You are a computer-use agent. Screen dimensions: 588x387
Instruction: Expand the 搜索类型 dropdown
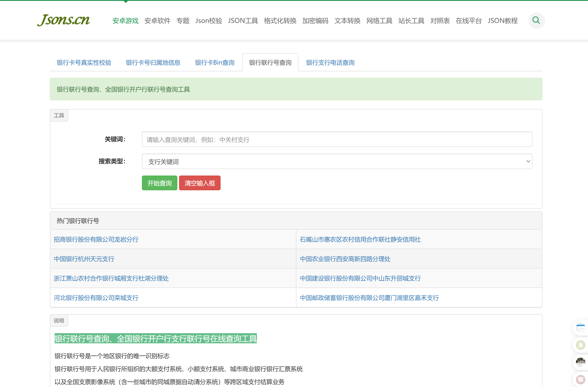337,162
